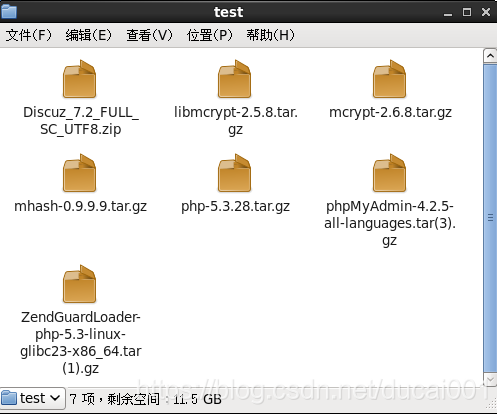This screenshot has width=497, height=414.
Task: Click the folder icon in the title bar
Action: pos(9,12)
